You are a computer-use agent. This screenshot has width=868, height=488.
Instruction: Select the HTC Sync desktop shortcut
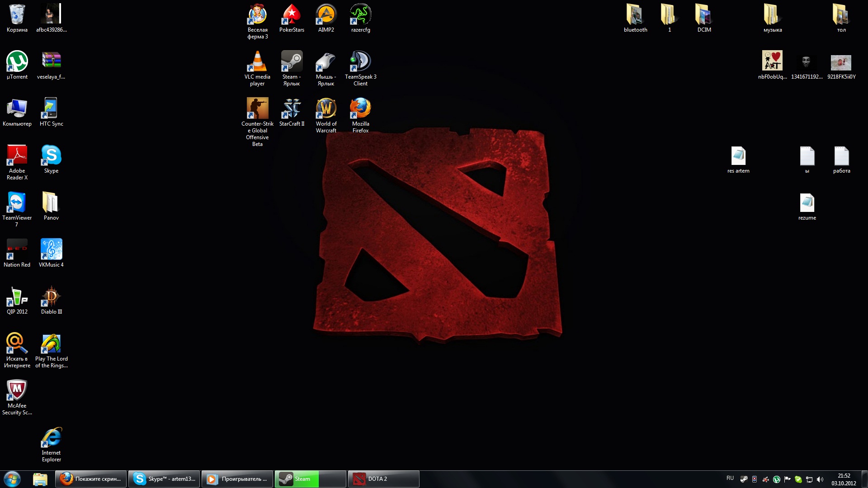tap(52, 112)
